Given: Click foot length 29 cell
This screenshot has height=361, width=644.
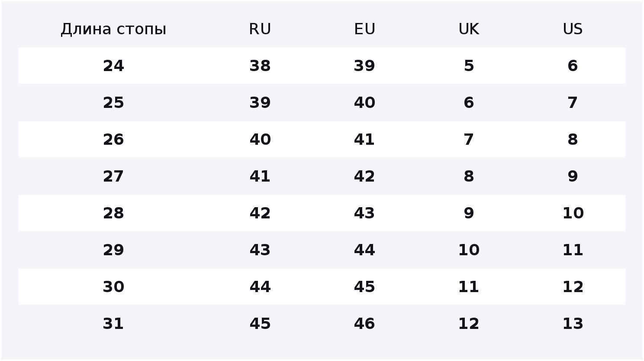Looking at the screenshot, I should (113, 250).
